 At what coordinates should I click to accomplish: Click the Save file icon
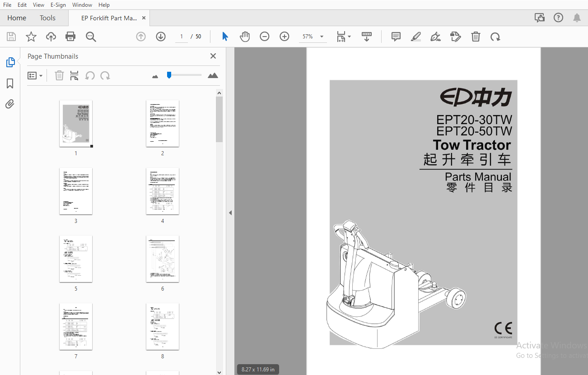[11, 37]
